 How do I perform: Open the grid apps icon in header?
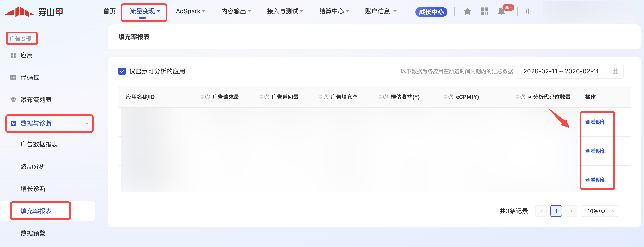pyautogui.click(x=484, y=11)
